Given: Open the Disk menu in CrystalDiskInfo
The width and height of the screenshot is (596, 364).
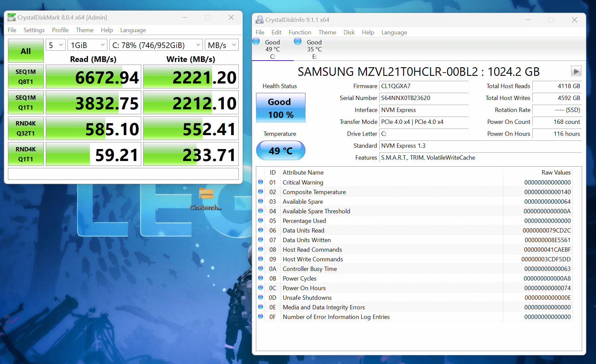Looking at the screenshot, I should pos(349,32).
